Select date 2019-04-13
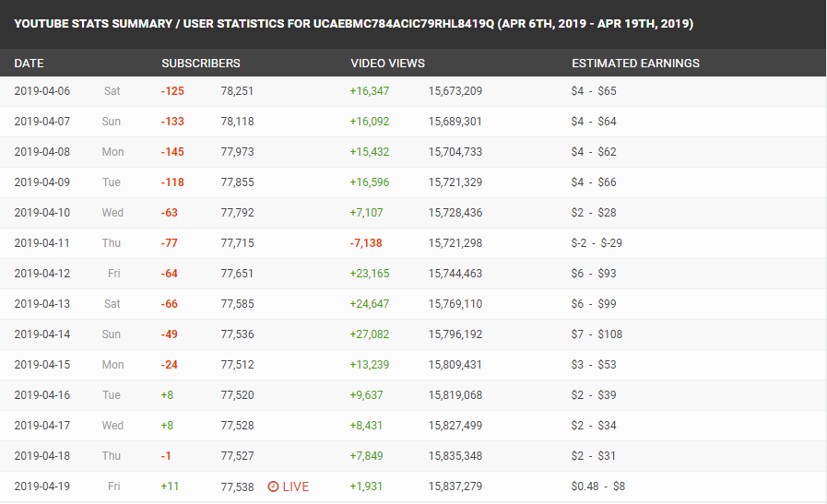 [42, 304]
